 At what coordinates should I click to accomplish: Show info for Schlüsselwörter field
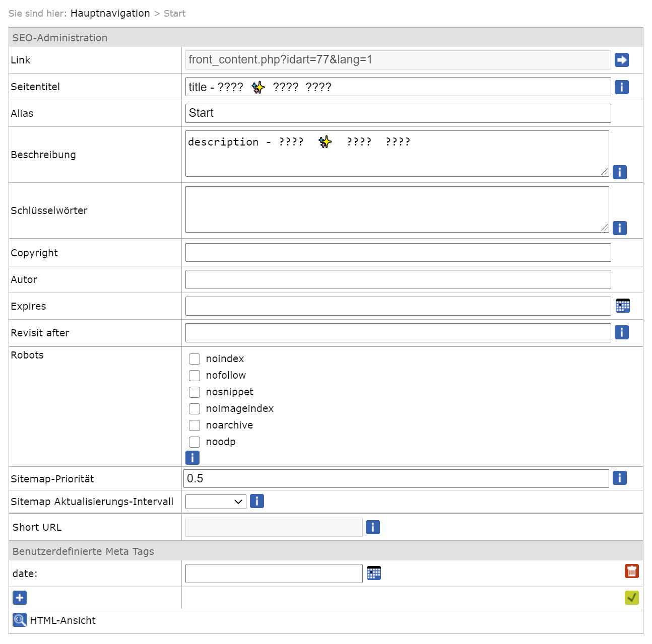[619, 228]
